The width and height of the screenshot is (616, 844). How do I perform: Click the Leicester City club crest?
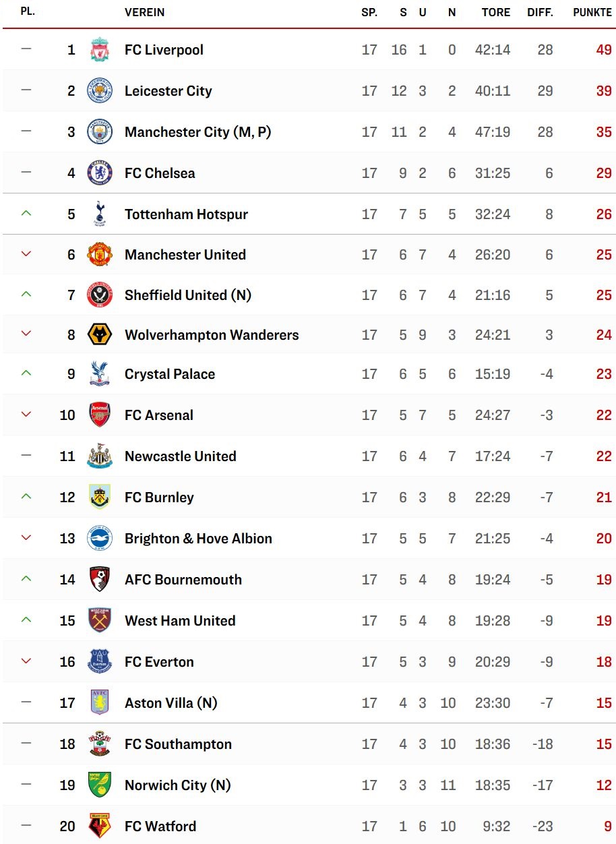tap(100, 91)
